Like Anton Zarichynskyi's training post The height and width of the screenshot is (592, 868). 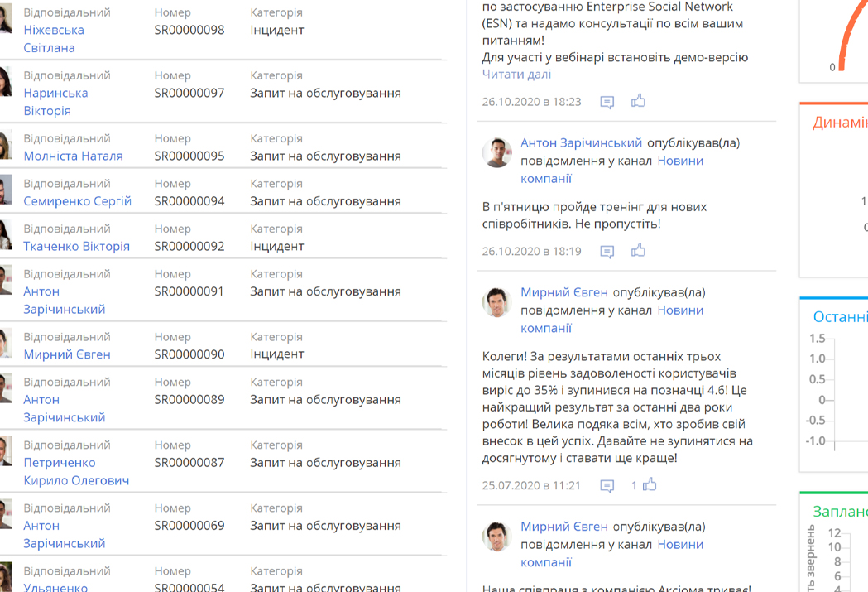point(637,249)
